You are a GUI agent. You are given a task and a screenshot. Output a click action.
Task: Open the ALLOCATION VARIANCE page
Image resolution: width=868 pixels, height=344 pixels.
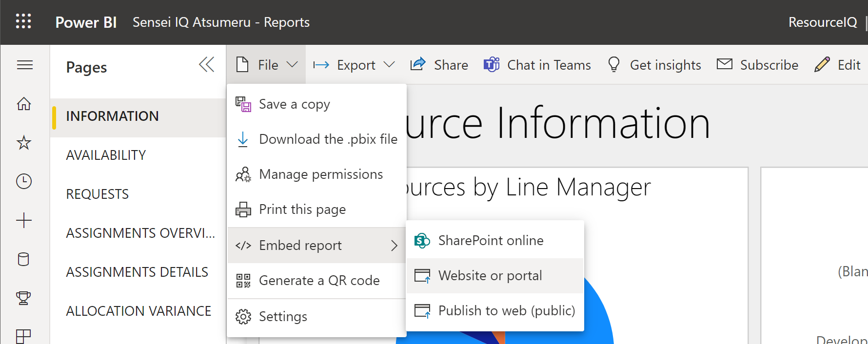click(138, 311)
